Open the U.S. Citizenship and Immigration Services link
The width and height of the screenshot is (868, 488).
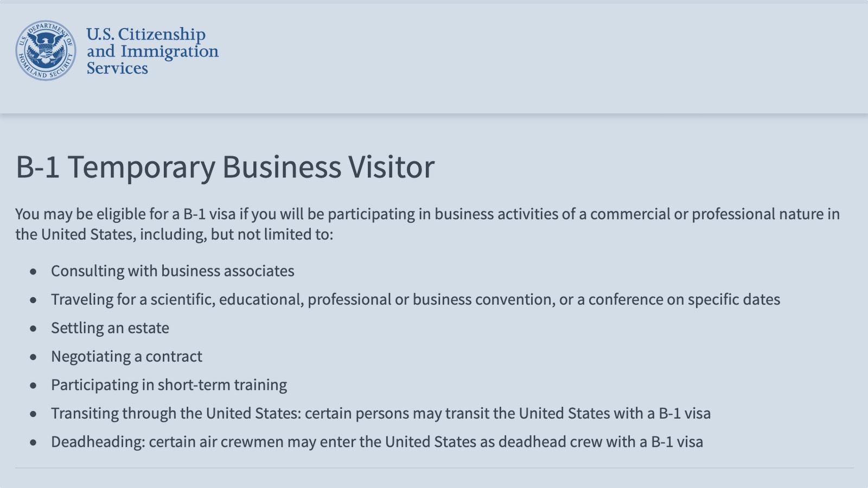click(x=152, y=51)
